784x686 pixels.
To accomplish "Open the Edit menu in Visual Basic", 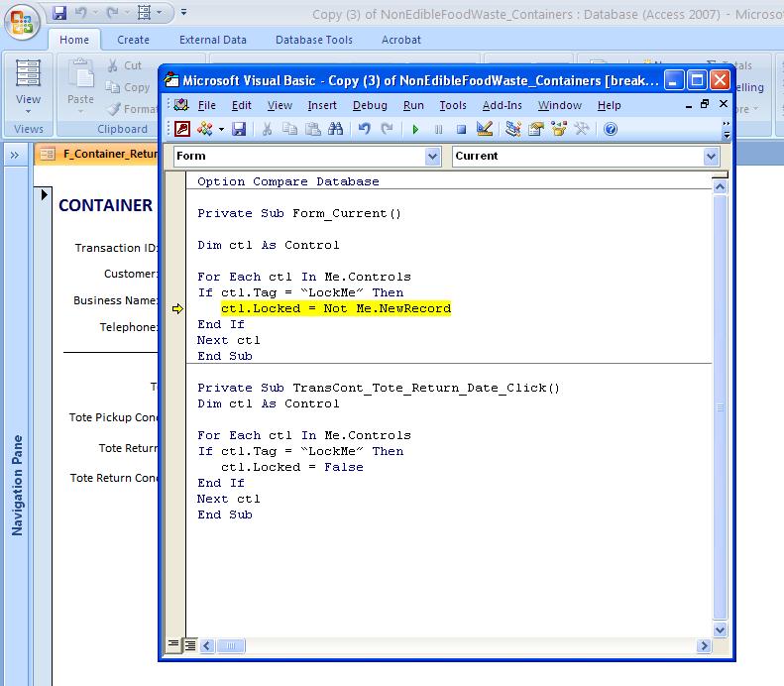I will pyautogui.click(x=241, y=105).
